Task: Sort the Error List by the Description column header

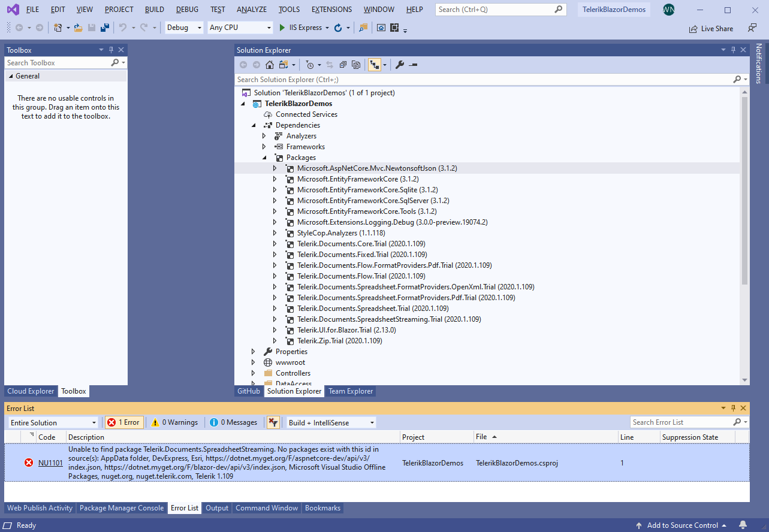Action: tap(233, 437)
